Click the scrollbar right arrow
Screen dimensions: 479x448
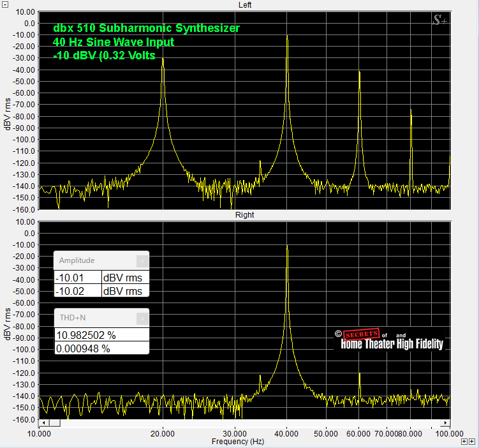[x=445, y=423]
